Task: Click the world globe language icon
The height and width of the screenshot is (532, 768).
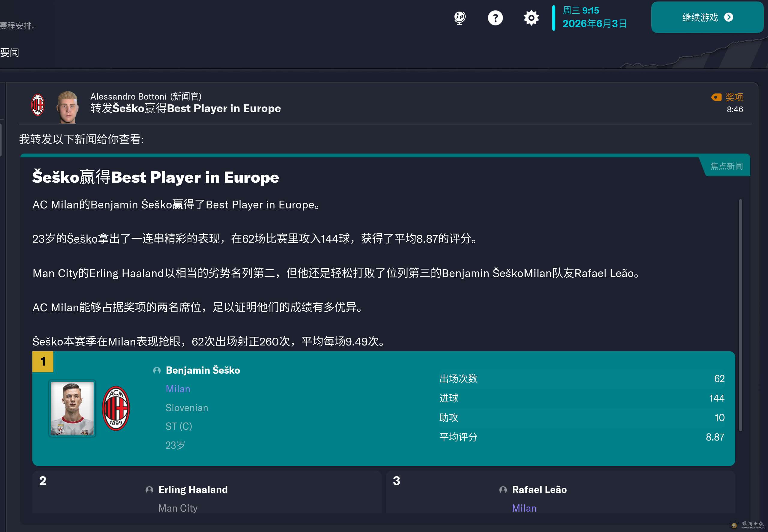Action: tap(460, 18)
